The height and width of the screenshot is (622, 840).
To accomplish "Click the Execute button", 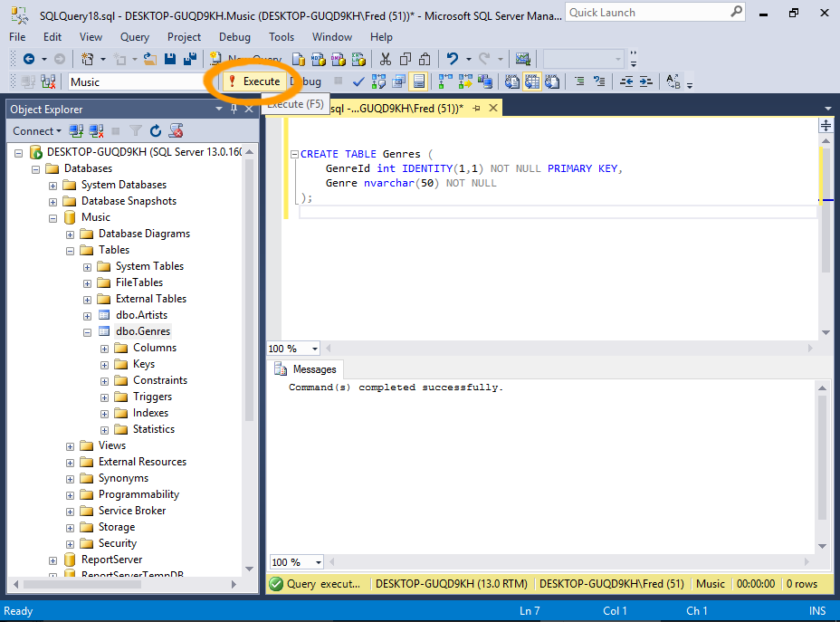I will click(254, 81).
